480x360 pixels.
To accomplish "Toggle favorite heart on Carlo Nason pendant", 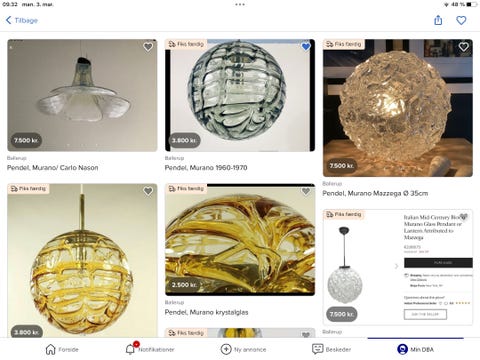I will click(x=148, y=47).
